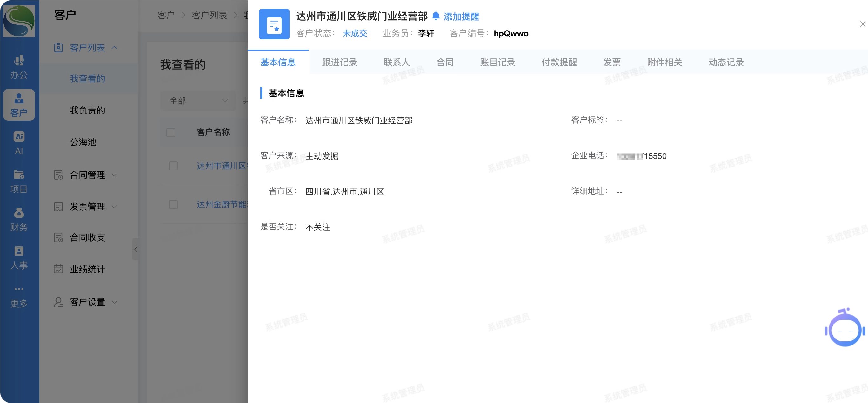868x403 pixels.
Task: Switch to the 跟进记录 tab
Action: (x=339, y=62)
